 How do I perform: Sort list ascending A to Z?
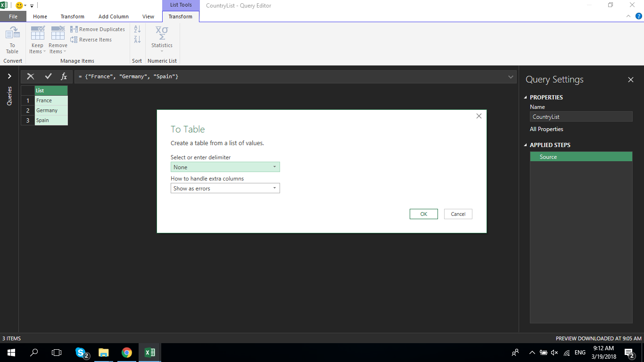point(137,29)
